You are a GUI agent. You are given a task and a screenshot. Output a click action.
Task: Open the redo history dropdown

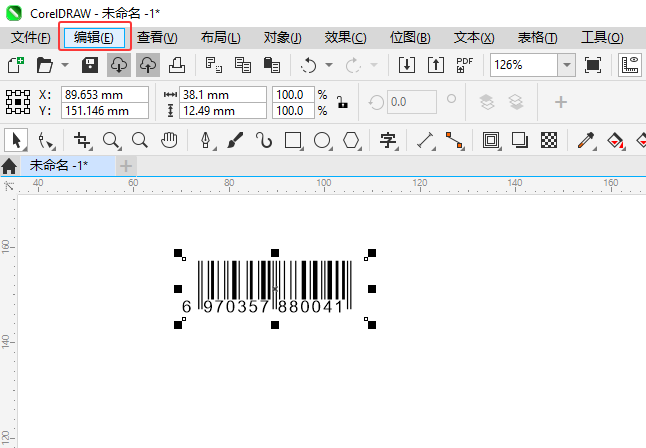[374, 65]
